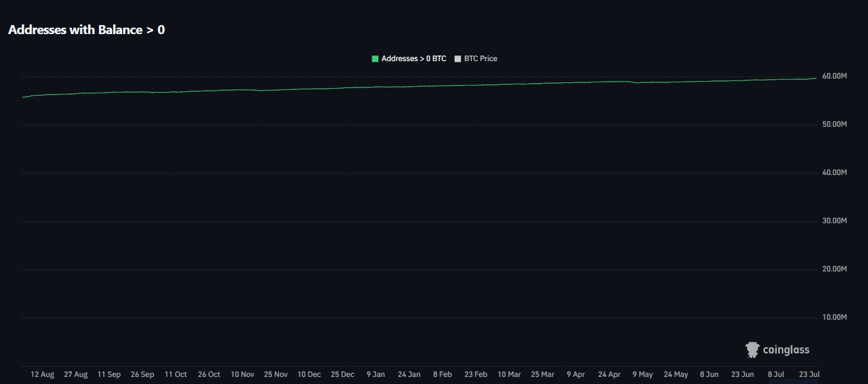Select the 23 Feb date tick

(476, 374)
